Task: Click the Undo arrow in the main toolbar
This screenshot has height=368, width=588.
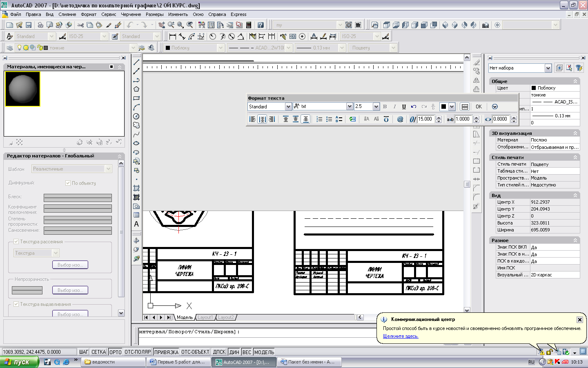Action: click(130, 25)
